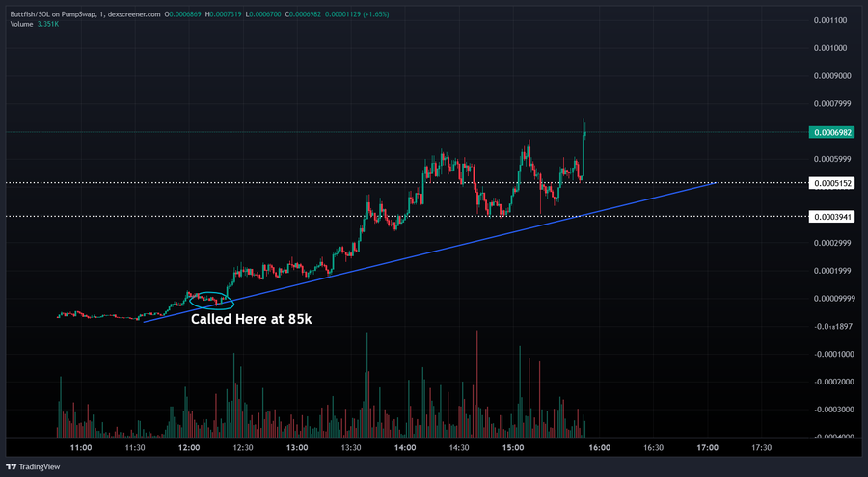Click the open value O0.0006869
The height and width of the screenshot is (477, 868).
pyautogui.click(x=183, y=14)
